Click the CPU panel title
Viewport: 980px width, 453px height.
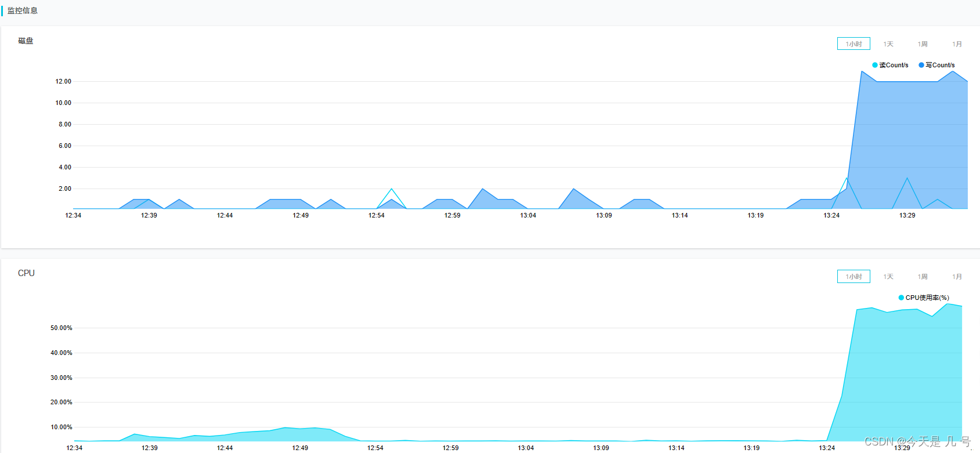point(26,273)
